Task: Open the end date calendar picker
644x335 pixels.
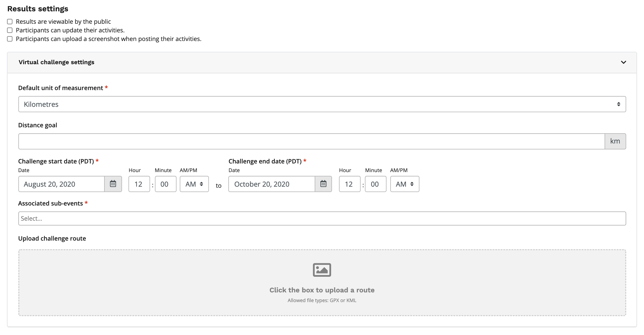Action: click(x=323, y=184)
